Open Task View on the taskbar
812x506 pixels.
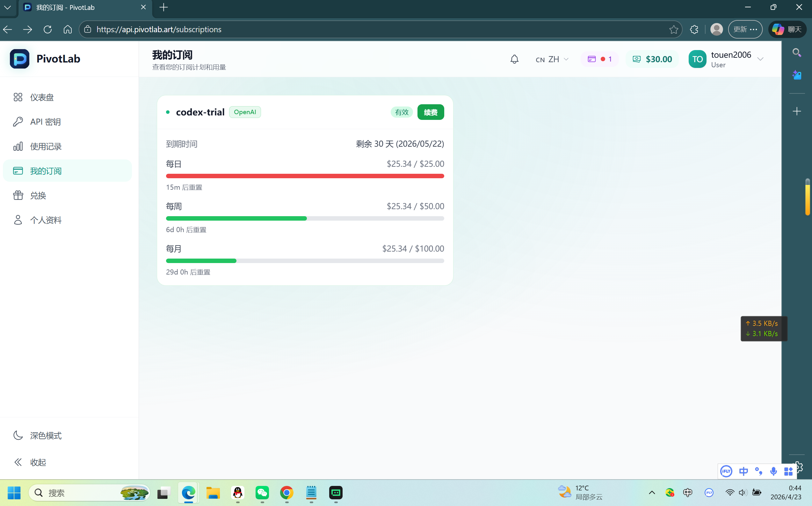(x=164, y=493)
